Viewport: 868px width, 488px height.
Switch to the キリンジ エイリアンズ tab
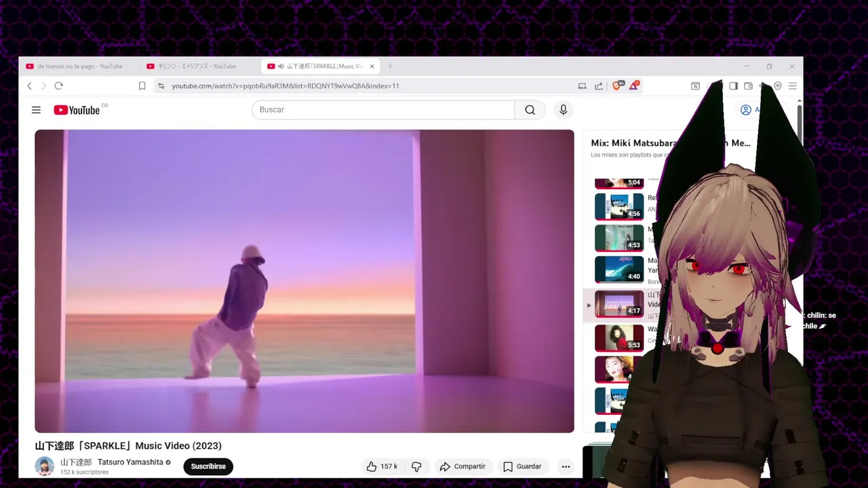197,66
